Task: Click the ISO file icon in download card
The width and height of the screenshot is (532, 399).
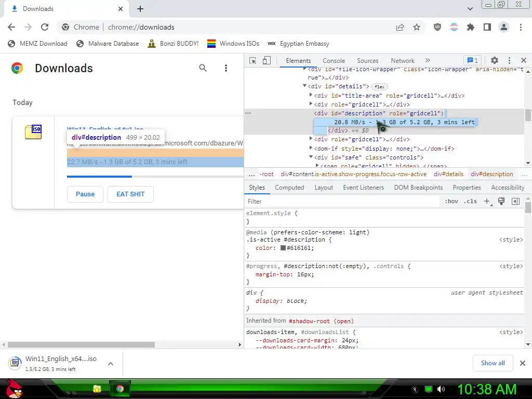Action: coord(33,132)
